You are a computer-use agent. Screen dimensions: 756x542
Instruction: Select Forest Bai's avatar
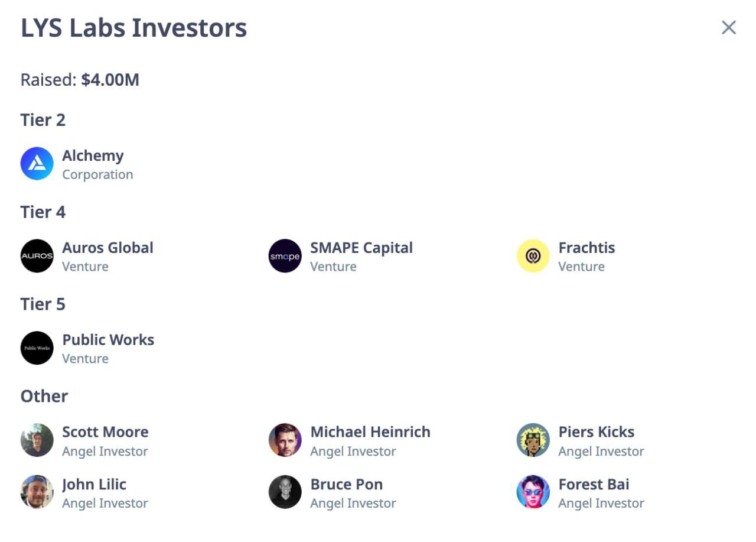(533, 492)
